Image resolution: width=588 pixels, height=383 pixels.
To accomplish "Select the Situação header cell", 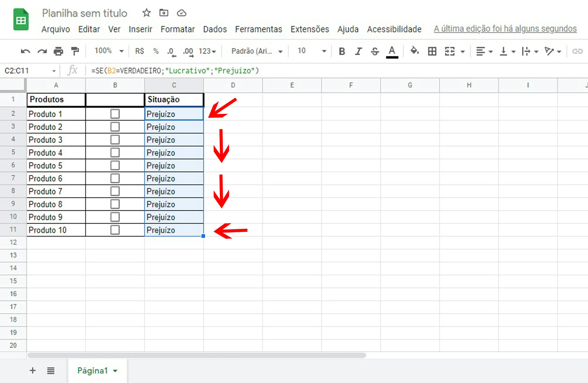I will point(174,99).
